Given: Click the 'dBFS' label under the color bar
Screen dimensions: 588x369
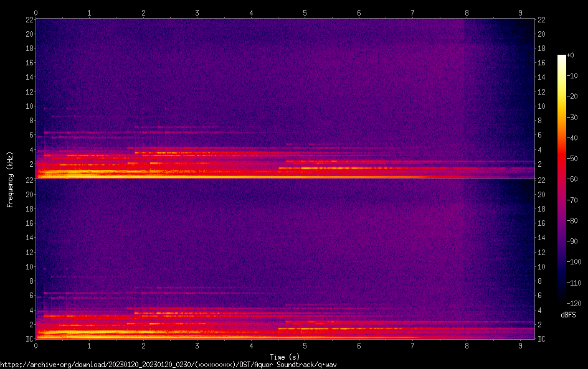Looking at the screenshot, I should (567, 315).
